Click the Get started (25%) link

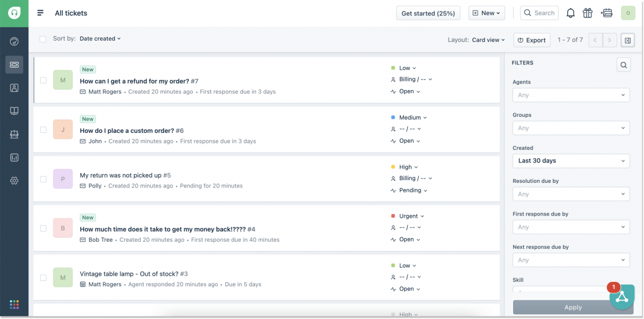pyautogui.click(x=428, y=12)
